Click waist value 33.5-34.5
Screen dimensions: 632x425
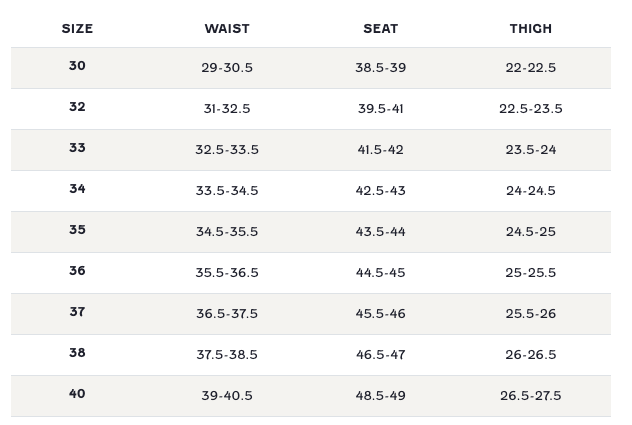coord(227,191)
